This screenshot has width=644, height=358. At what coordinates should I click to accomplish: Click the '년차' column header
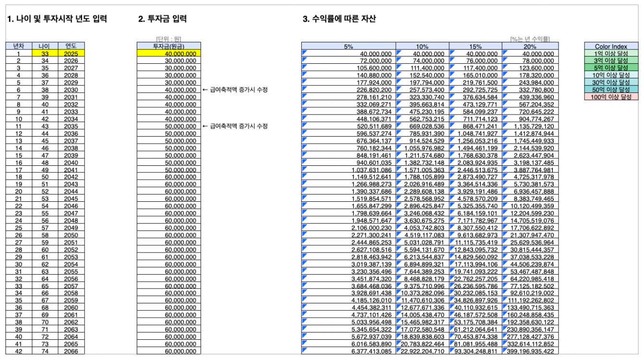click(x=19, y=46)
